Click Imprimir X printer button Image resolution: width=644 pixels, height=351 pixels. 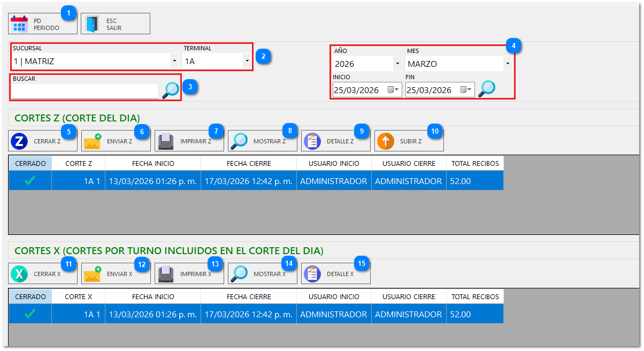(x=189, y=273)
